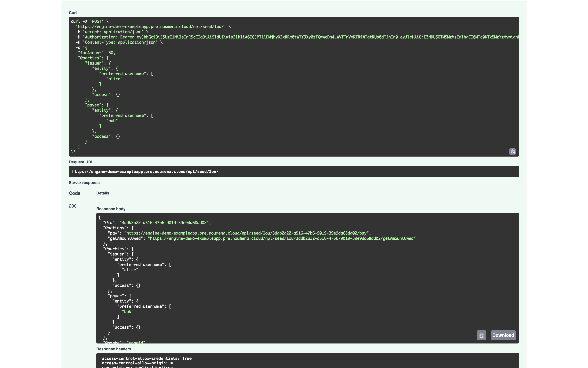Download the response body
Screen dimensions: 588x368
[503, 335]
